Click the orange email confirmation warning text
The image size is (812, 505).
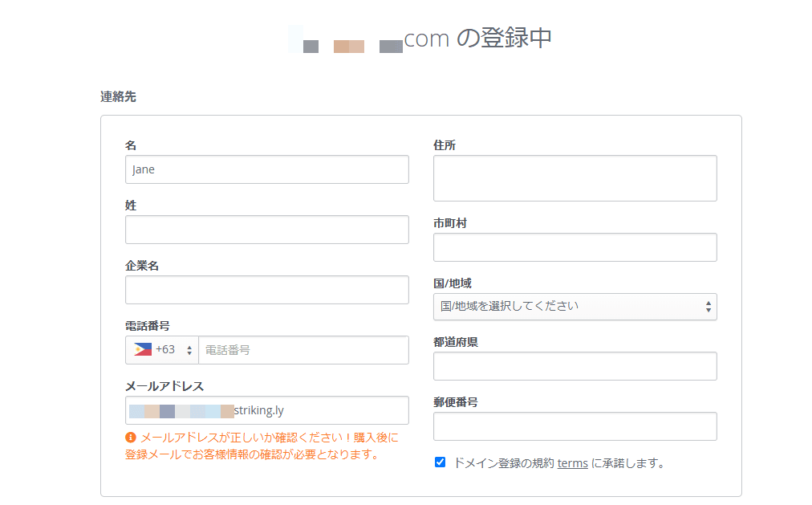[x=262, y=446]
